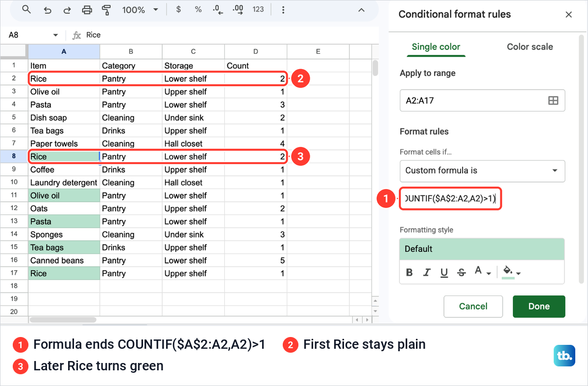Apply percent format icon

(x=198, y=9)
